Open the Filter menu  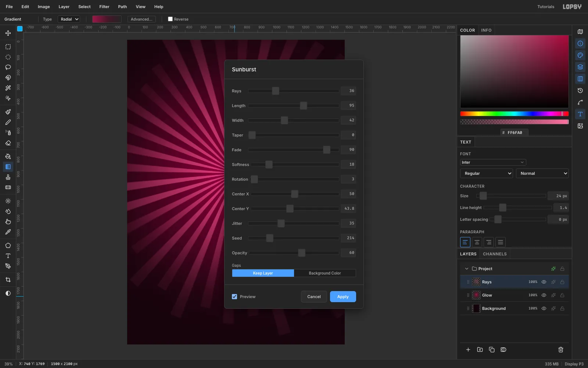pyautogui.click(x=104, y=7)
